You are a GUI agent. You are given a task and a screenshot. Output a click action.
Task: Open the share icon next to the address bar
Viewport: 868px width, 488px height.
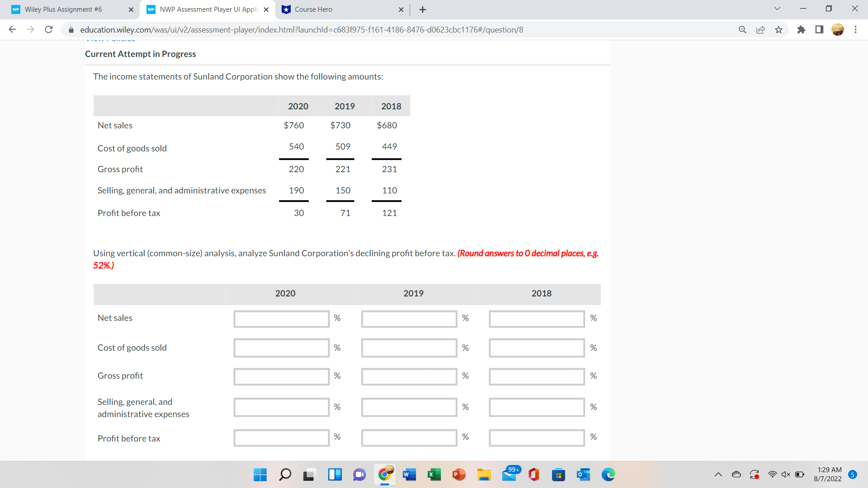pyautogui.click(x=760, y=29)
